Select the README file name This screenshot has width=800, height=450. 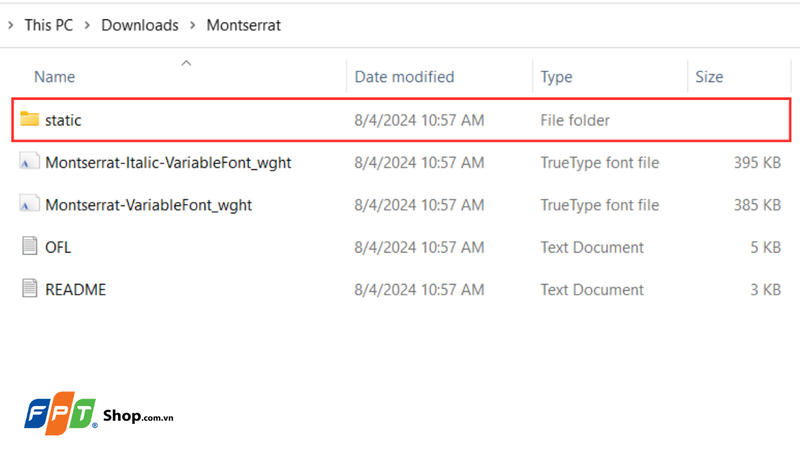pos(75,290)
